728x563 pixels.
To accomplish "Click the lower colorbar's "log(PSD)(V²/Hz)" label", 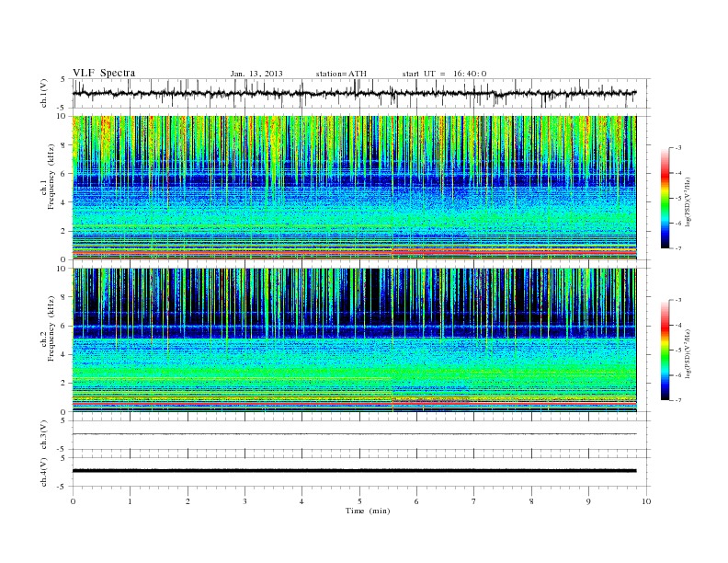I will [688, 353].
